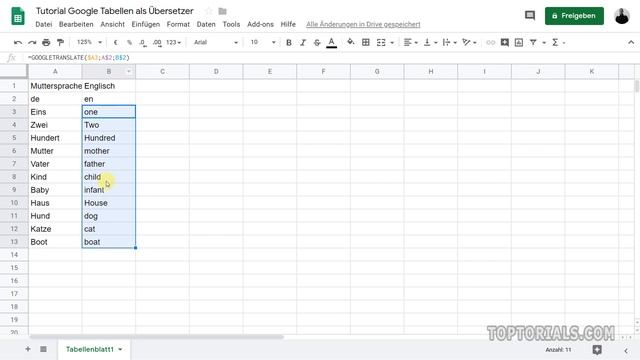The height and width of the screenshot is (360, 640).
Task: Click the undo arrow in toolbar
Action: (18, 42)
